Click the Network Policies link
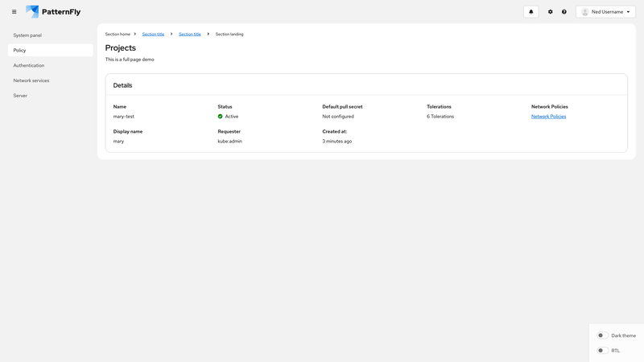 click(548, 117)
